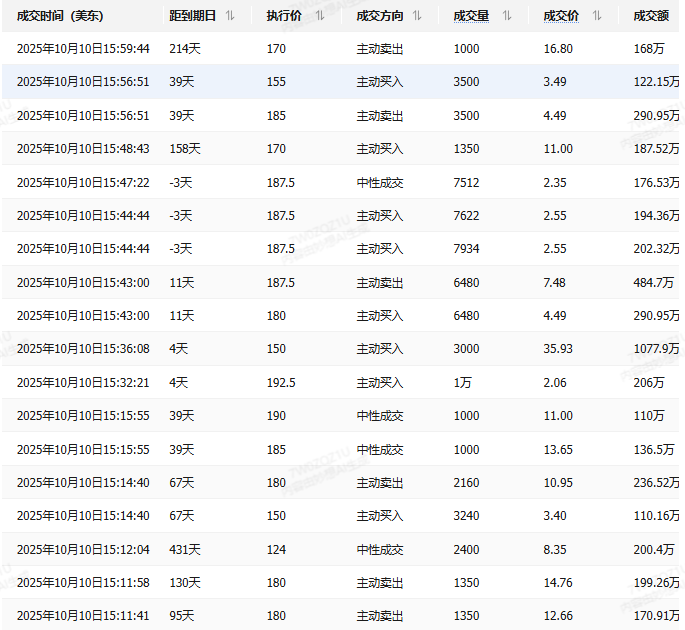Click the 成交量 column header label
Viewport: 685px width, 630px height.
click(x=471, y=16)
